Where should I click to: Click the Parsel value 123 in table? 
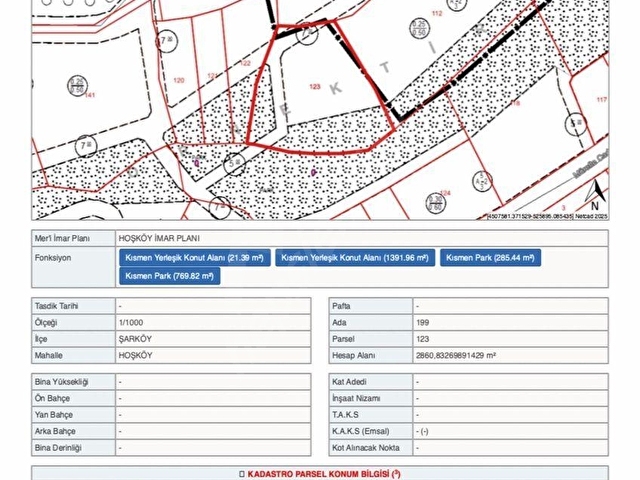422,339
